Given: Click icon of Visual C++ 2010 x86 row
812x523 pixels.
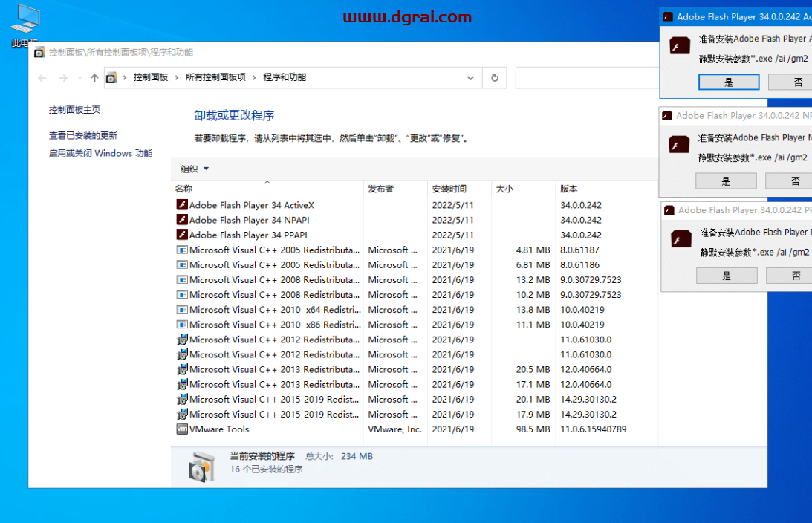Looking at the screenshot, I should pyautogui.click(x=182, y=325).
